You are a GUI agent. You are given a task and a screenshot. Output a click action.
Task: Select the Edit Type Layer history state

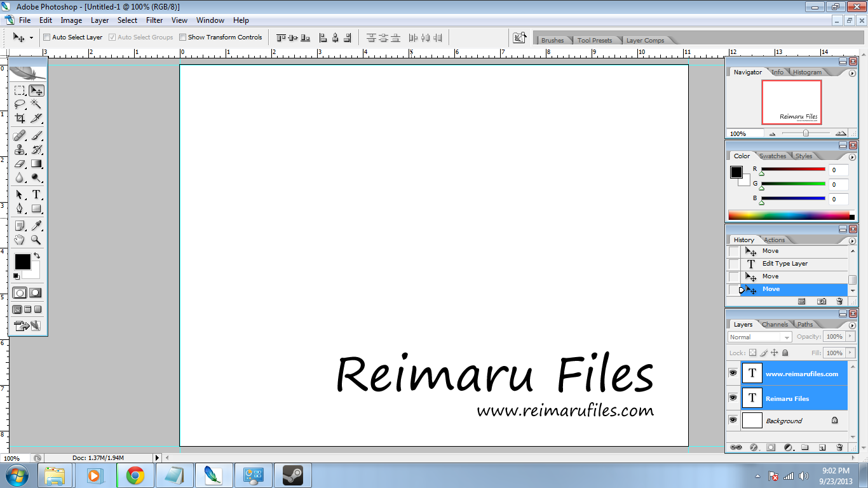click(785, 264)
